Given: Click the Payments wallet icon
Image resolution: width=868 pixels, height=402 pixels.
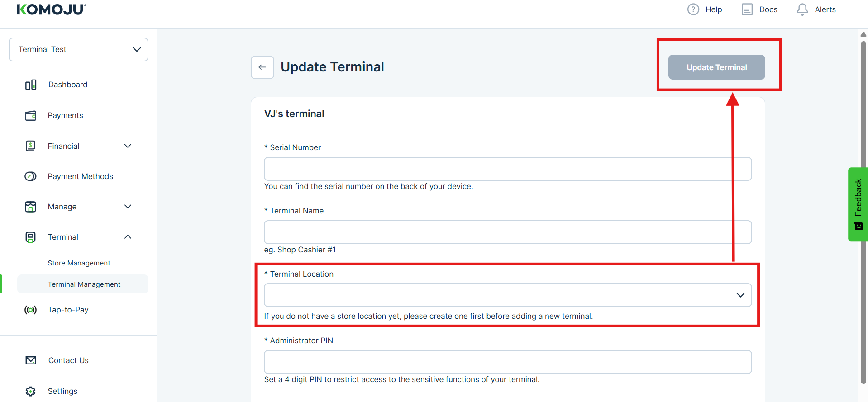Looking at the screenshot, I should point(31,116).
